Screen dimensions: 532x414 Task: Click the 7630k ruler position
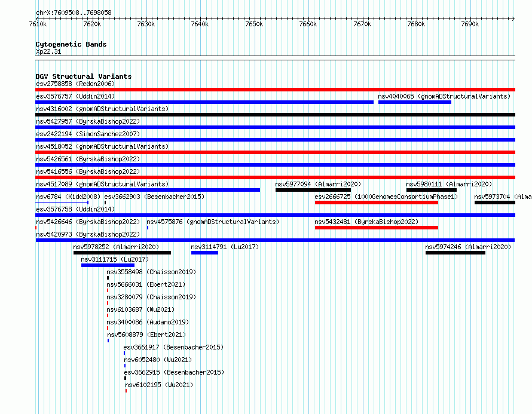[x=146, y=24]
